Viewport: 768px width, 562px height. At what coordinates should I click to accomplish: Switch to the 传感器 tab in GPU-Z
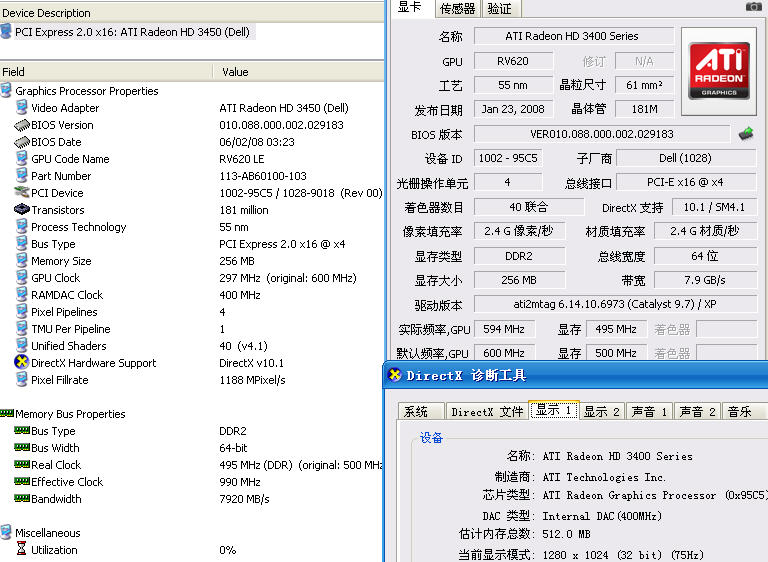tap(457, 9)
